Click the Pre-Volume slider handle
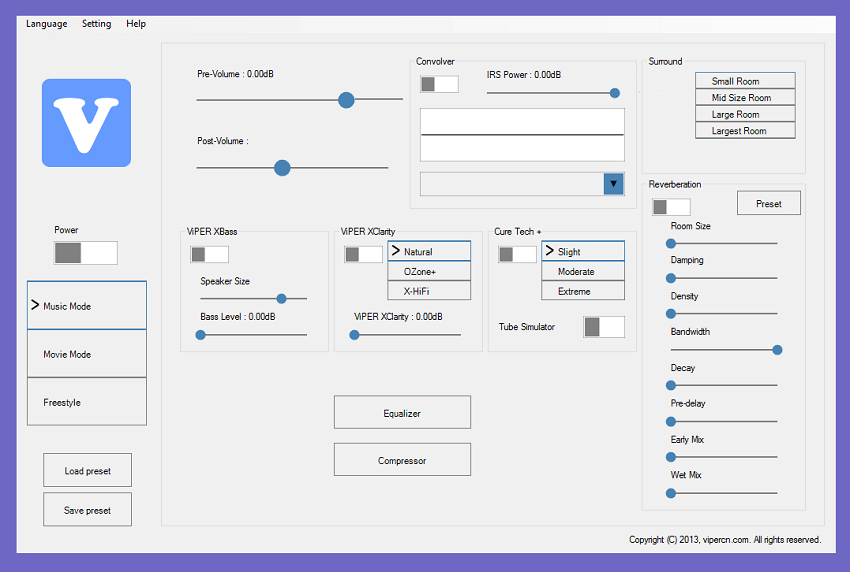This screenshot has width=850, height=572. [x=346, y=100]
